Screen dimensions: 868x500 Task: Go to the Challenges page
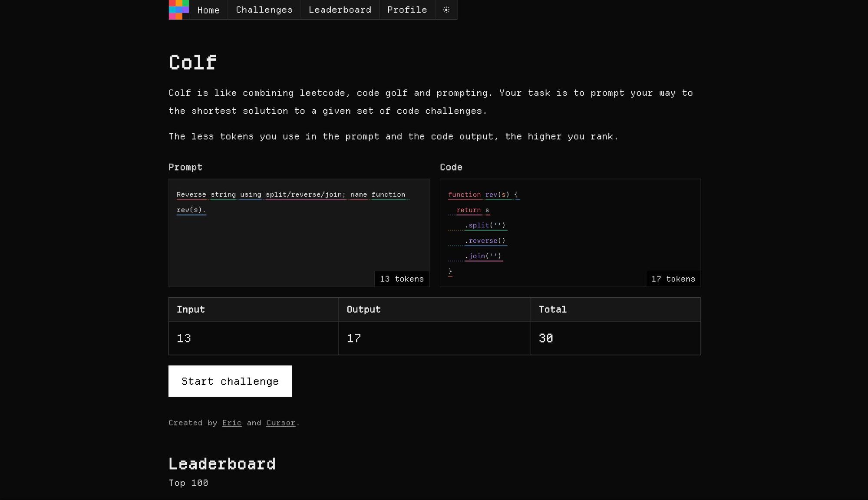pos(264,10)
